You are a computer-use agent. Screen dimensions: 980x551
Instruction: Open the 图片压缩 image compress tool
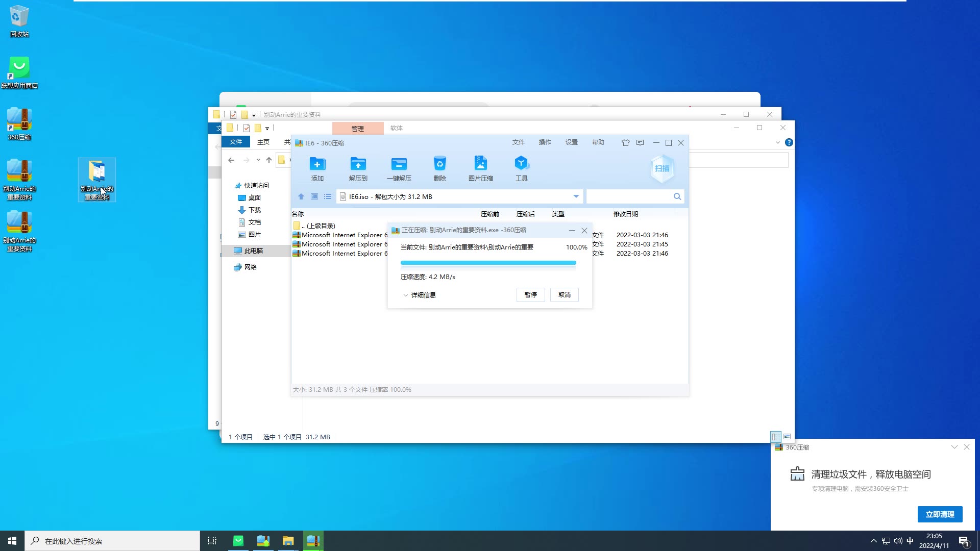click(480, 168)
